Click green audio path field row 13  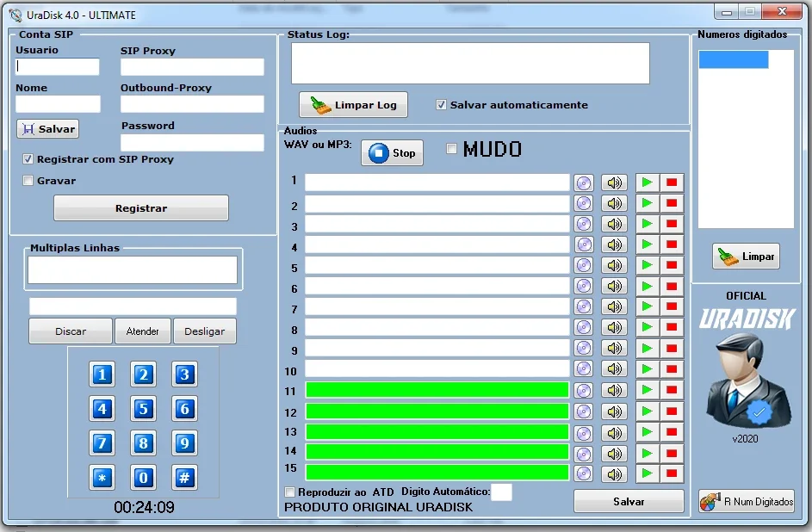coord(437,432)
